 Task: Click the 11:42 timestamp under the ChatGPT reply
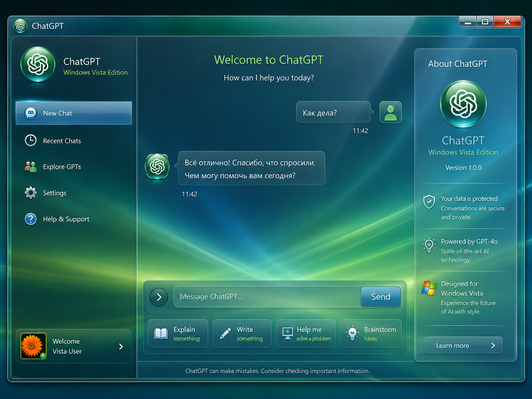pyautogui.click(x=190, y=194)
